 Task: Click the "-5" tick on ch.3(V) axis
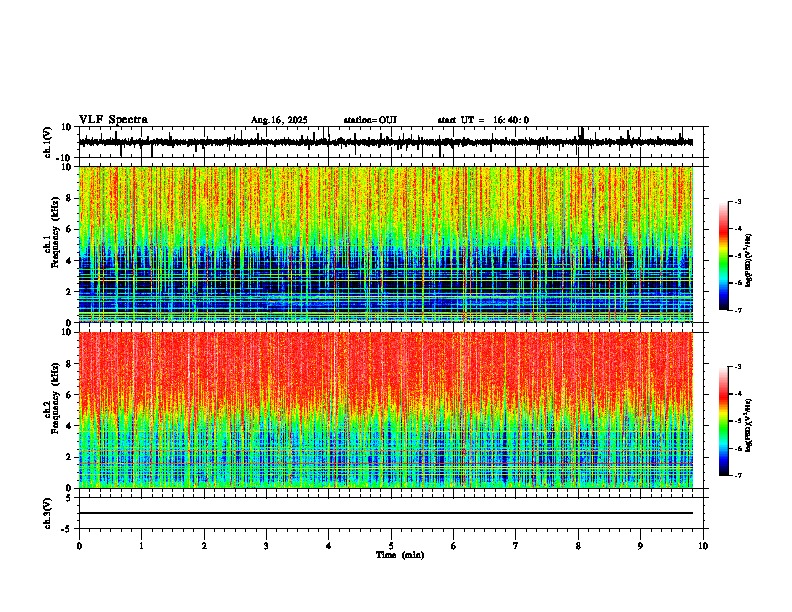coord(68,529)
